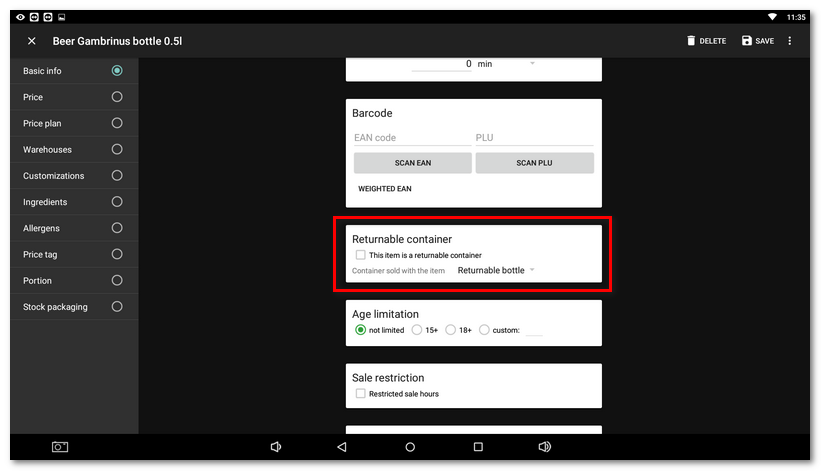Open the min time unit dropdown
This screenshot has width=821, height=471.
tap(506, 64)
